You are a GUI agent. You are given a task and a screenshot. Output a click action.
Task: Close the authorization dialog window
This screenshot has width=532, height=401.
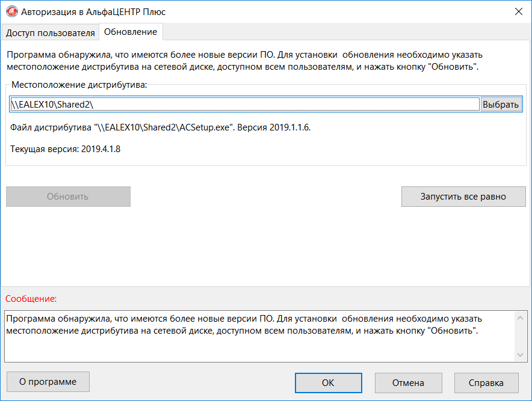pyautogui.click(x=519, y=11)
